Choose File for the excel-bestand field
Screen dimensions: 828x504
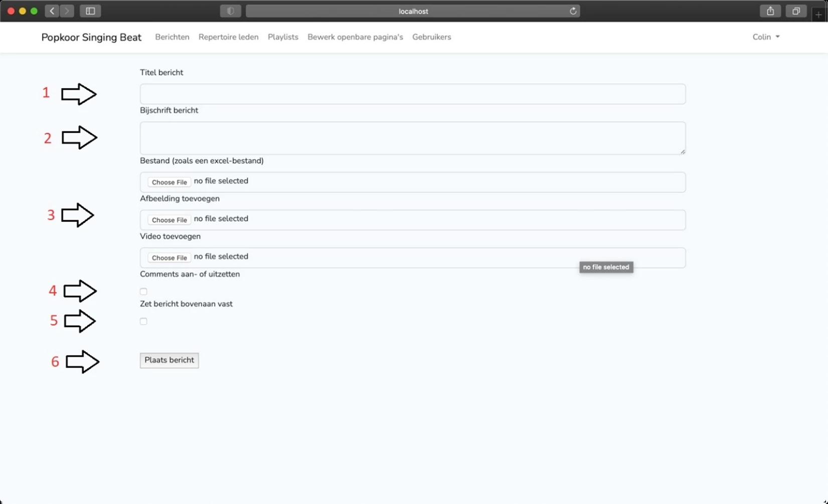pyautogui.click(x=169, y=182)
